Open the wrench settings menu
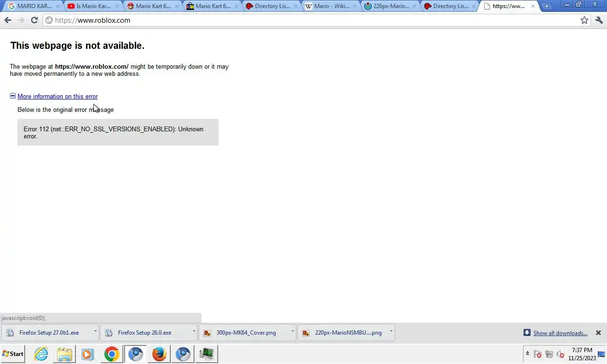Viewport: 607px width, 364px height. [599, 20]
